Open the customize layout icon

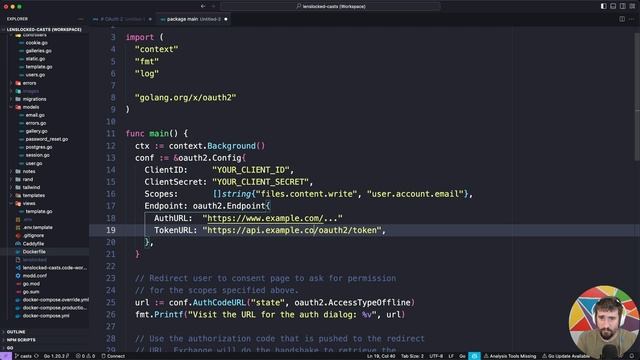632,6
